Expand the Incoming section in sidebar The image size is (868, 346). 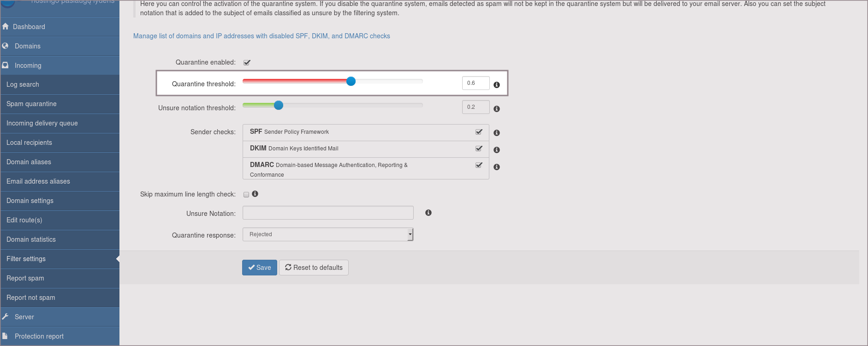[x=28, y=66]
